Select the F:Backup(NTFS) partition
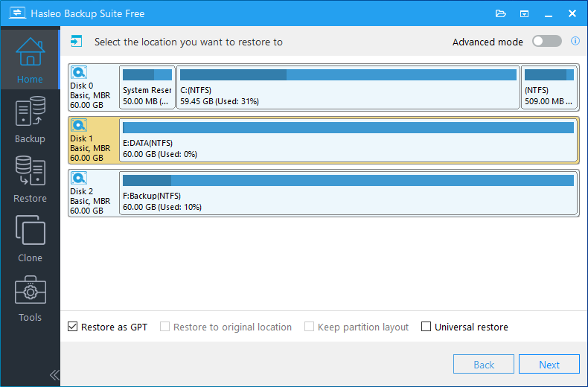The image size is (588, 387). [348, 192]
